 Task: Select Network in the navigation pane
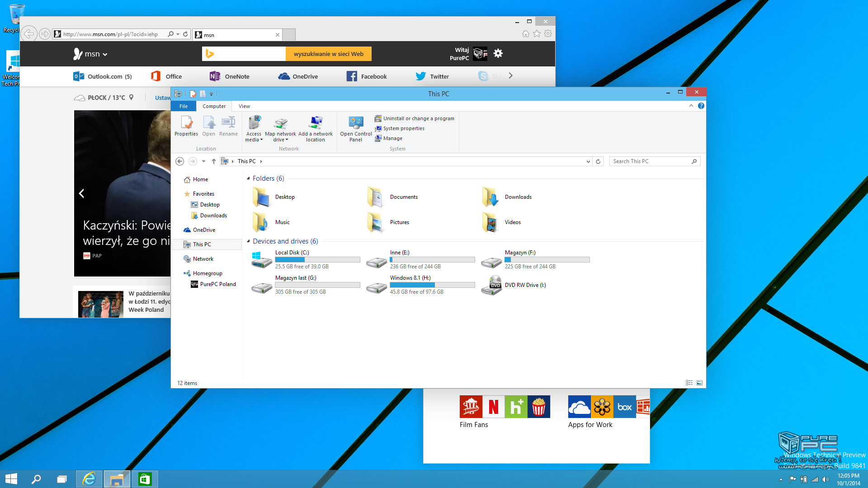(198, 259)
